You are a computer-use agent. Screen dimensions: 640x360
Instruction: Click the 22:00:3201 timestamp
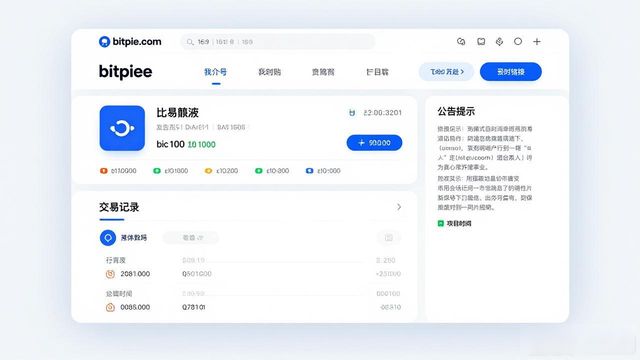point(382,113)
